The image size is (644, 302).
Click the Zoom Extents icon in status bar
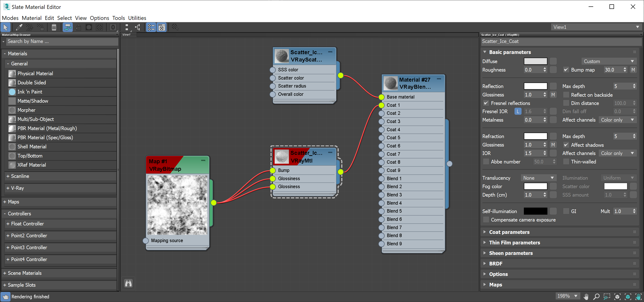[617, 297]
